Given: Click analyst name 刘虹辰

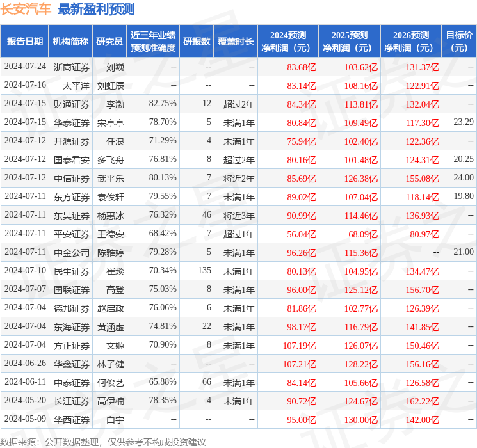Looking at the screenshot, I should click(111, 86).
